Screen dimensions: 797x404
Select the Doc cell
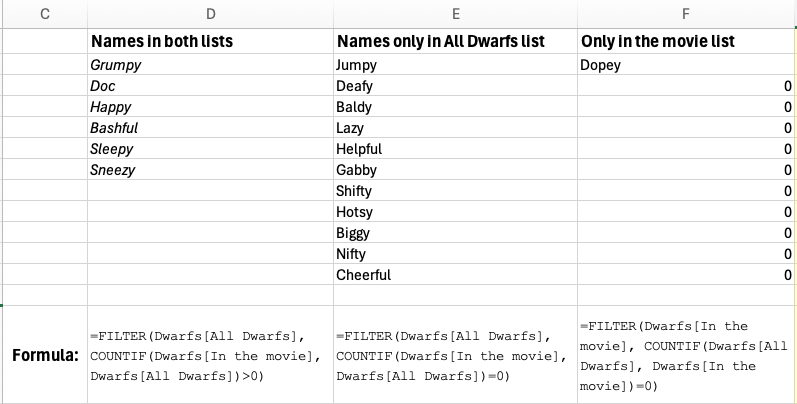coord(103,86)
